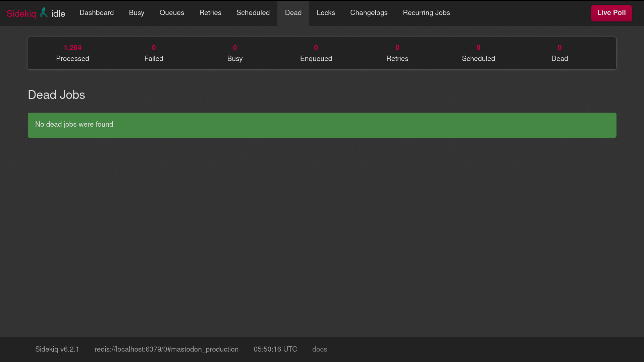View the Changelogs tab

point(369,13)
